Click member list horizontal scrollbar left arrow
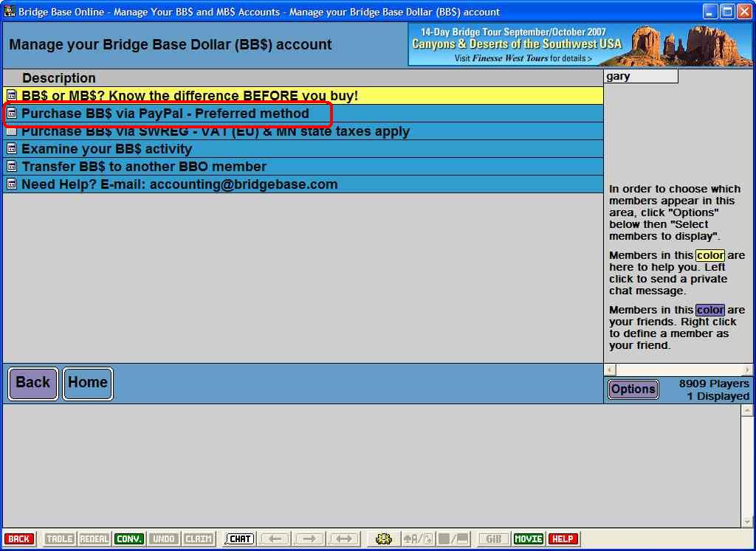The image size is (756, 551). 610,370
